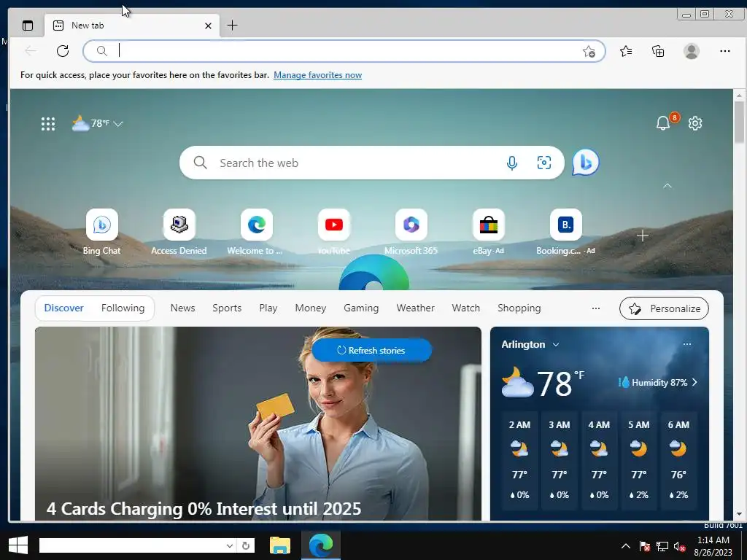747x560 pixels.
Task: Start voice search with microphone icon
Action: pyautogui.click(x=512, y=163)
